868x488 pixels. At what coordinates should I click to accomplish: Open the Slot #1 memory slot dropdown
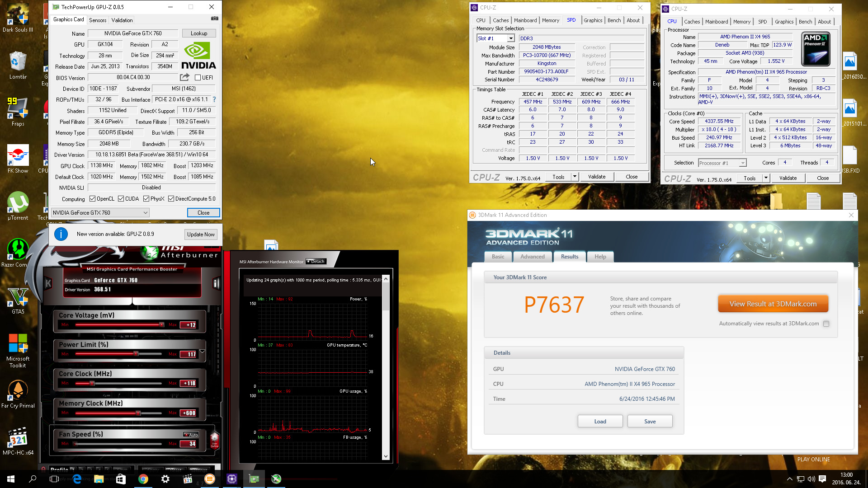click(x=510, y=38)
